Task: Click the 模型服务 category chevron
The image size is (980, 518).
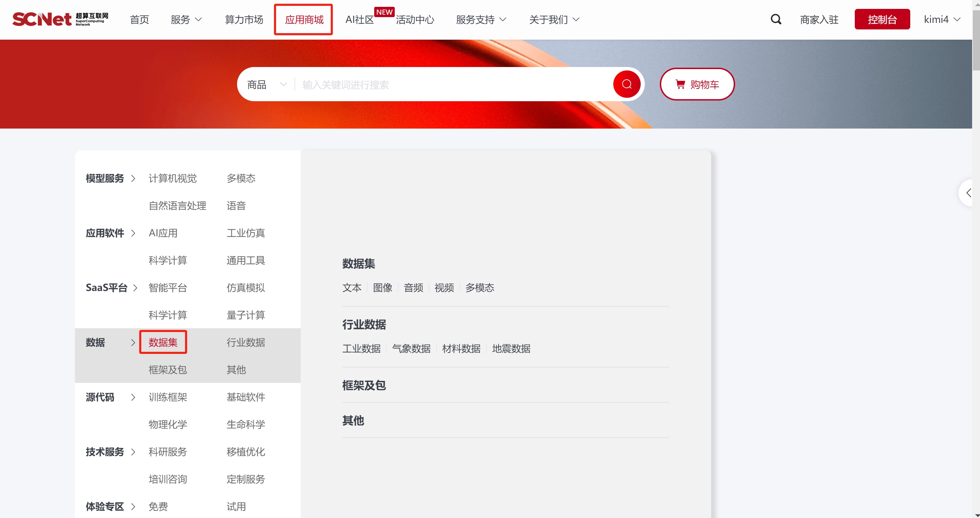Action: (x=133, y=178)
